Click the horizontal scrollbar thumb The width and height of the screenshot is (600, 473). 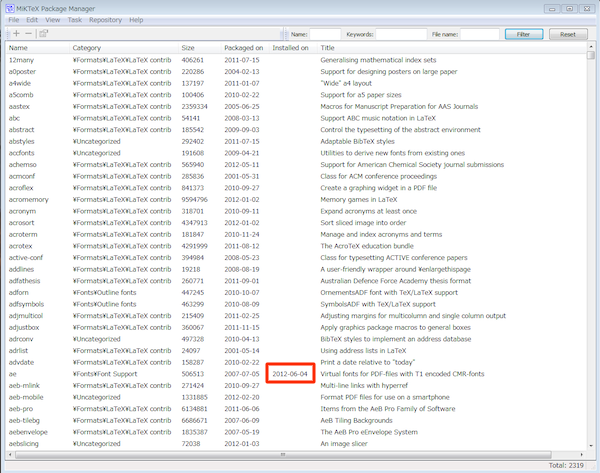click(283, 455)
